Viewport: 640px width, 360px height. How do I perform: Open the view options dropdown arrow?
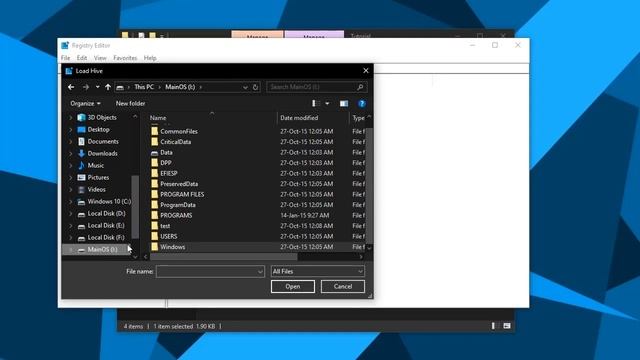click(x=327, y=104)
